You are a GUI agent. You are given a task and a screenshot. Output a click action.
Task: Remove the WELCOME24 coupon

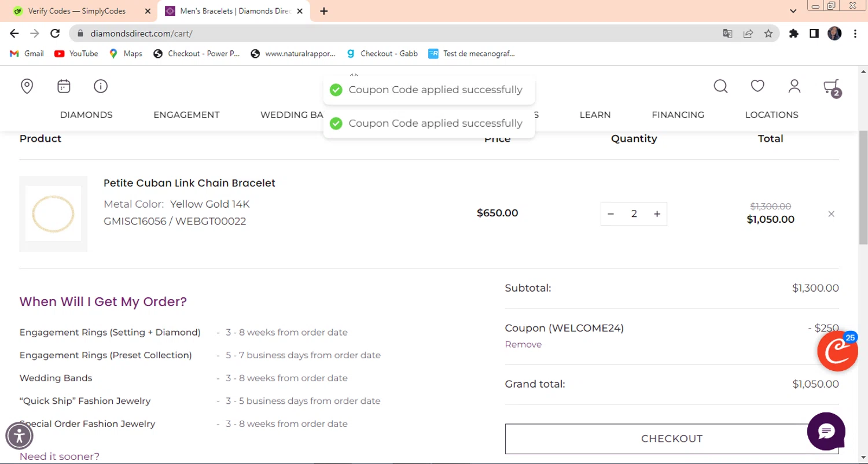(x=523, y=344)
